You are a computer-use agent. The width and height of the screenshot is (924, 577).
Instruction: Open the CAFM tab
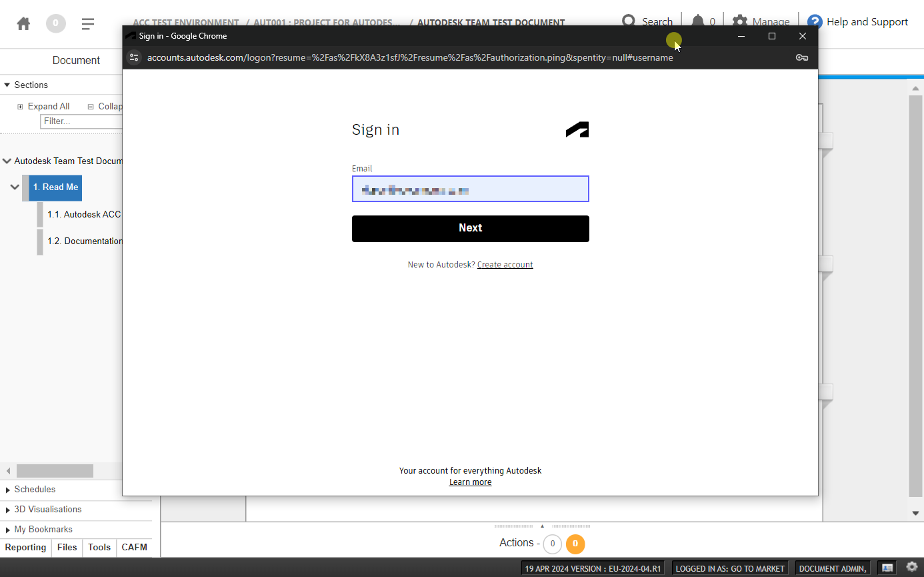point(134,548)
